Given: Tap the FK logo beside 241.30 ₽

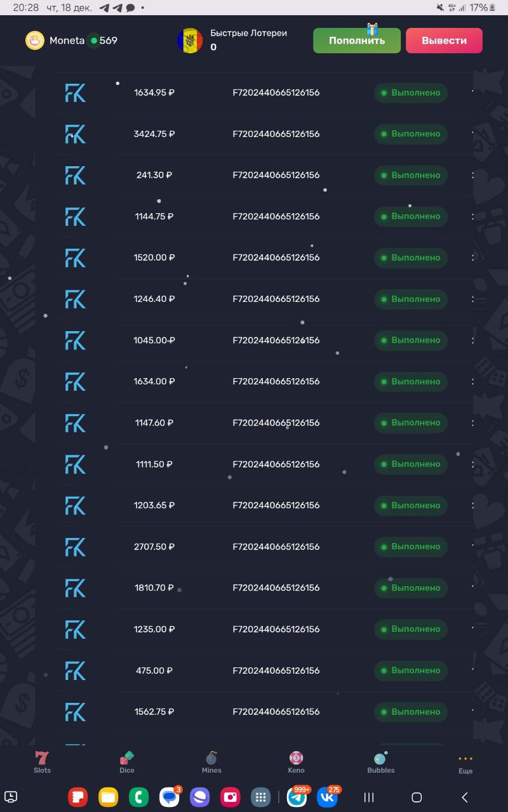Looking at the screenshot, I should [76, 176].
